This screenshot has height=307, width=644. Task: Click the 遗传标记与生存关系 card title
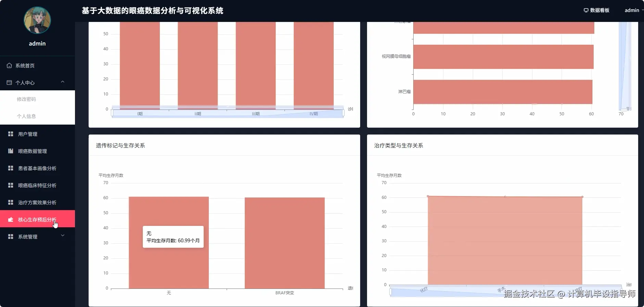[x=120, y=145]
